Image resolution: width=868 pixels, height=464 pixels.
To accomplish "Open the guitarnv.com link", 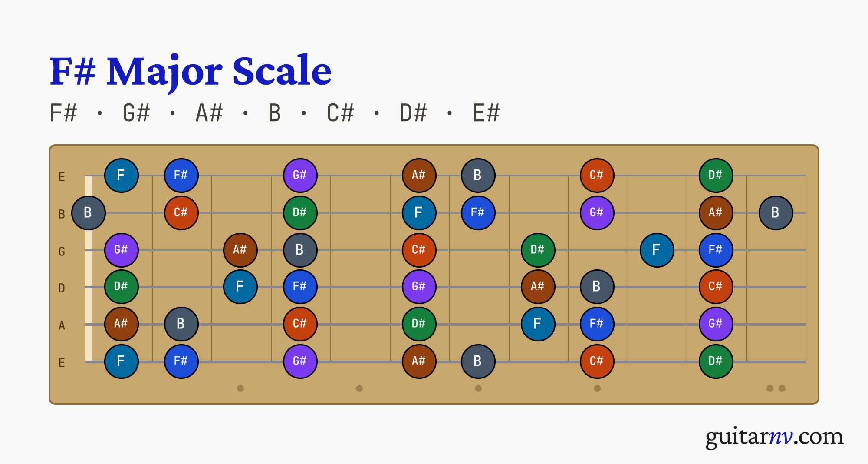I will click(775, 437).
